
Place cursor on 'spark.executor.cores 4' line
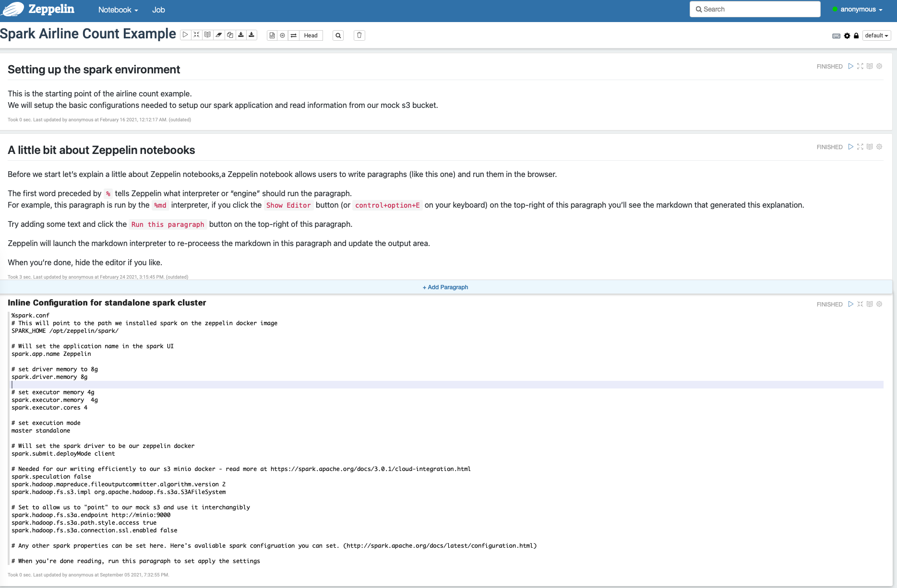(x=49, y=408)
